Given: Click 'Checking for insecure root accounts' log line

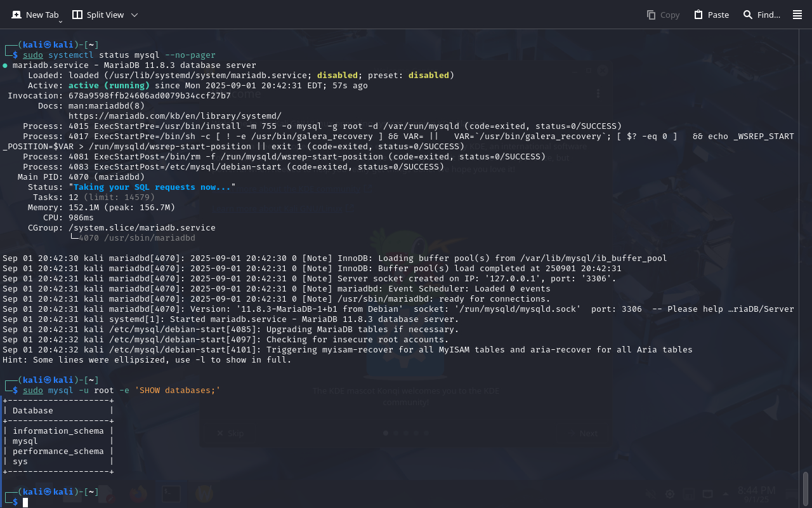Looking at the screenshot, I should pos(226,339).
